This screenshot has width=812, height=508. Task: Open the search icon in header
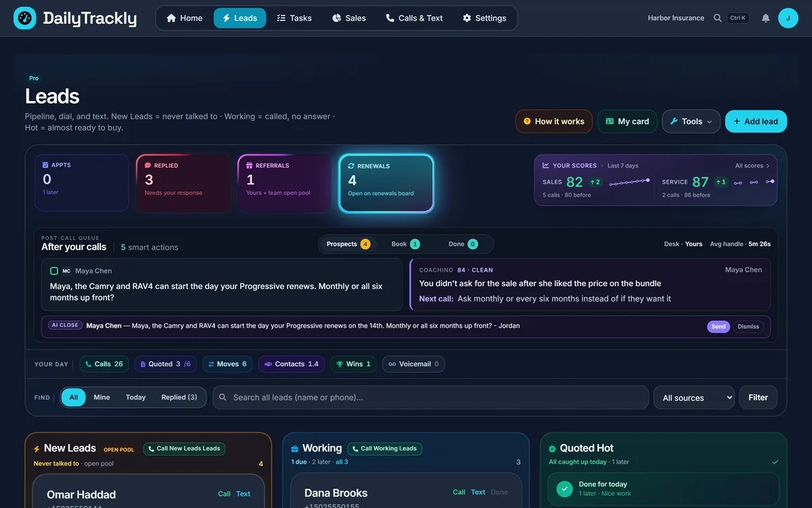point(718,18)
